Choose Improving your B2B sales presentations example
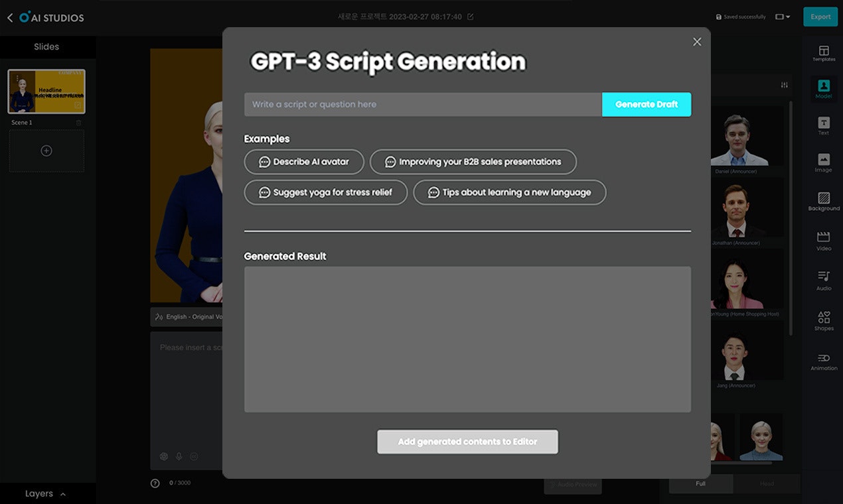The width and height of the screenshot is (843, 504). point(473,162)
